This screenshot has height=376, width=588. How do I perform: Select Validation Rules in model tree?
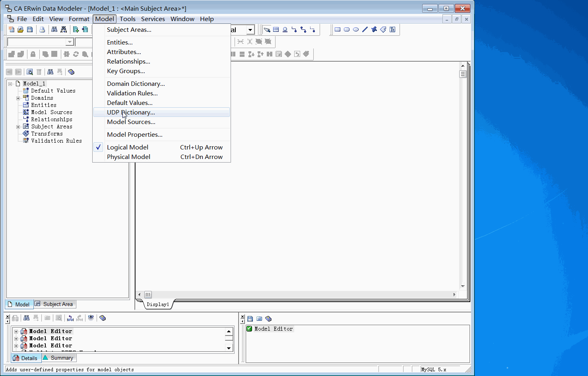point(56,141)
